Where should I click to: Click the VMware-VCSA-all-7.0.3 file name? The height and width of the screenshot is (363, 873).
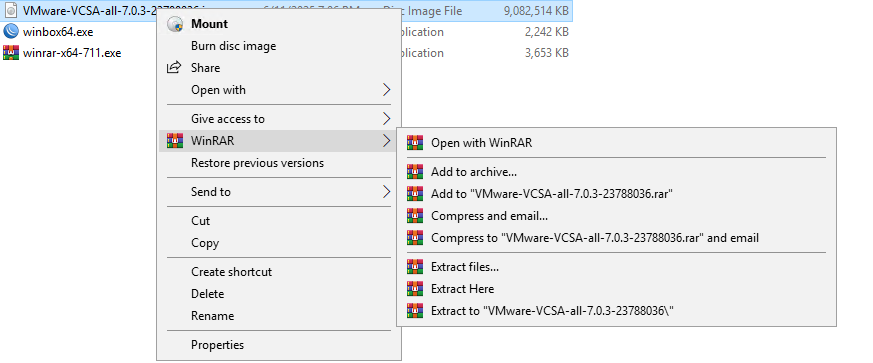point(90,10)
